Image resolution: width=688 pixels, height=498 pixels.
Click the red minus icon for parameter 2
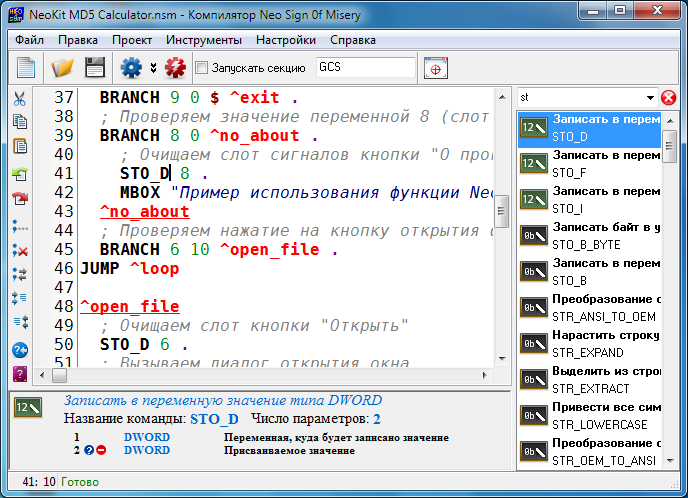point(101,450)
